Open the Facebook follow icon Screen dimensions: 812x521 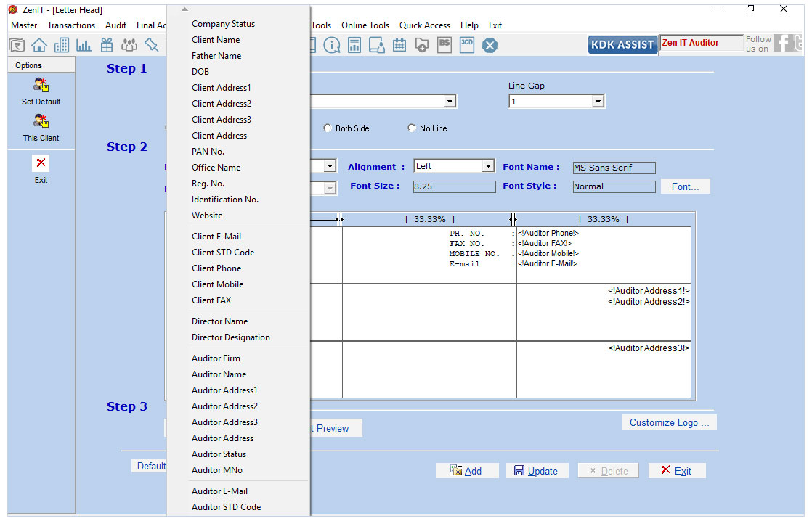pyautogui.click(x=784, y=44)
